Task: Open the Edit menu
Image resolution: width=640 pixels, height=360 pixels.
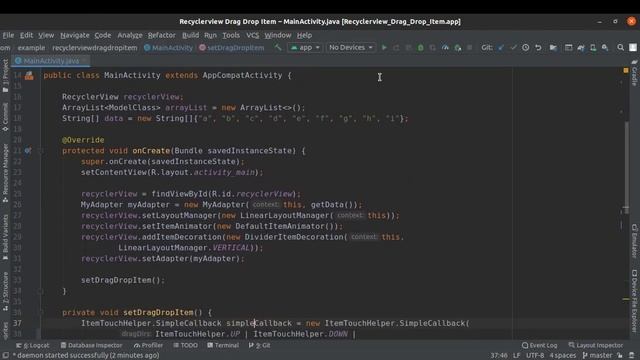Action: (x=27, y=36)
